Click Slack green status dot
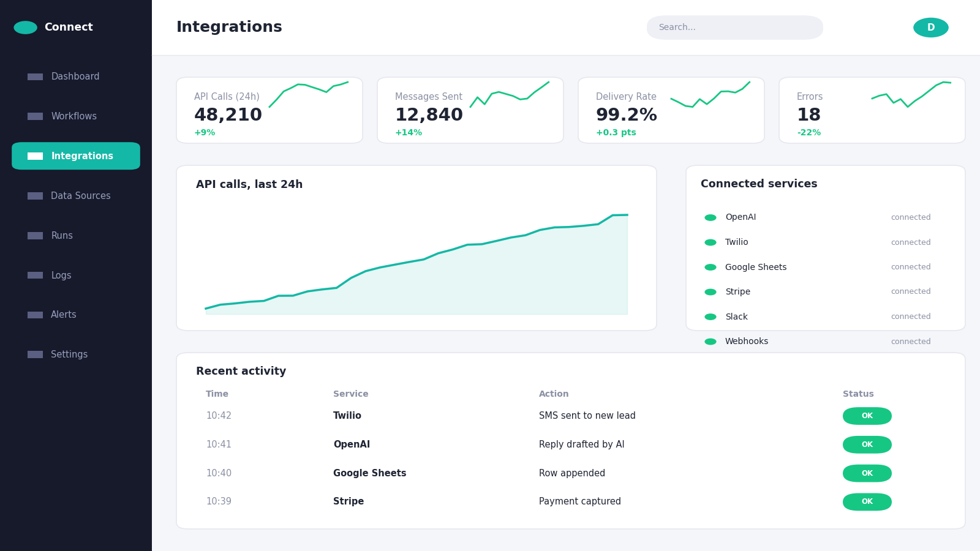Viewport: 980px width, 551px height. [710, 317]
